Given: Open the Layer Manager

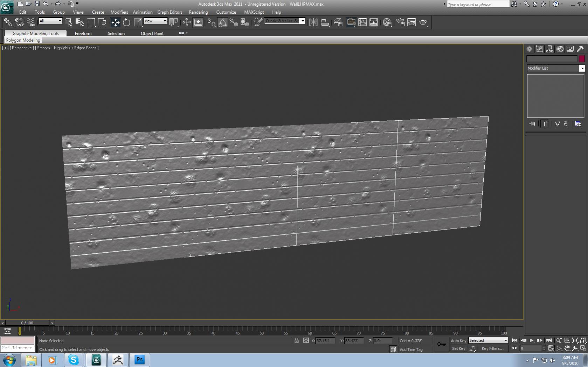Looking at the screenshot, I should tap(339, 22).
